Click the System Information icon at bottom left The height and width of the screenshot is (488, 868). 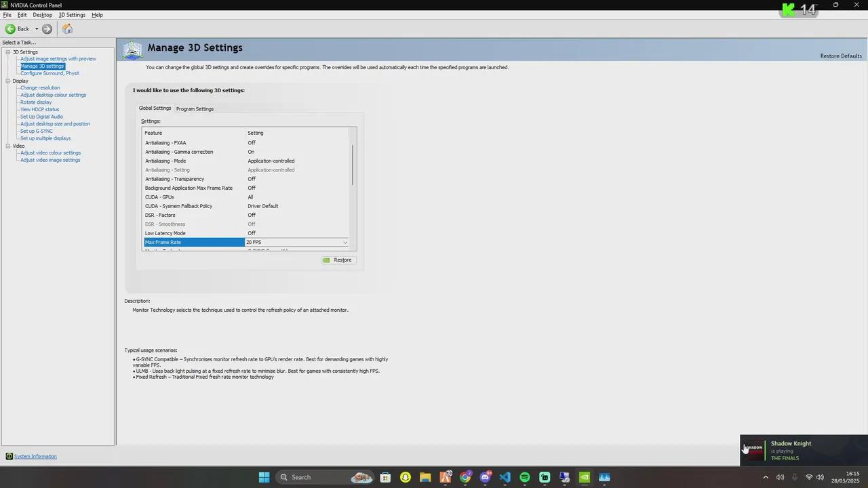tap(9, 456)
